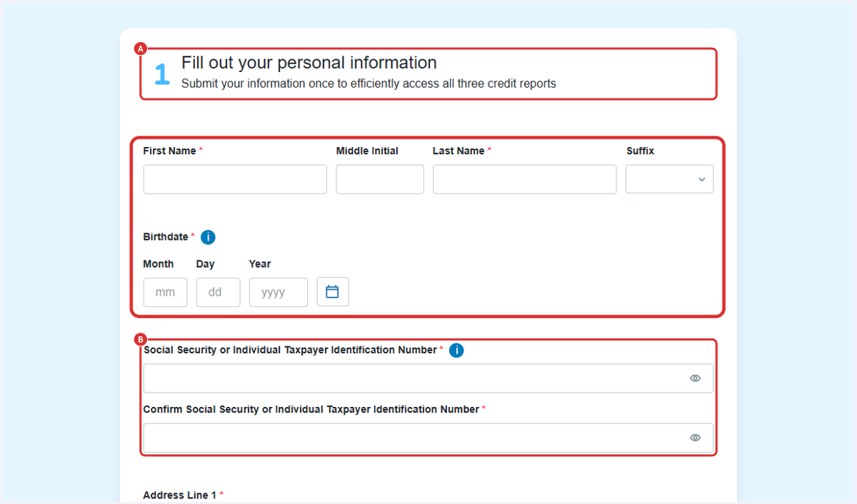Click the blue step number 1
Screen dimensions: 857x504
(162, 74)
